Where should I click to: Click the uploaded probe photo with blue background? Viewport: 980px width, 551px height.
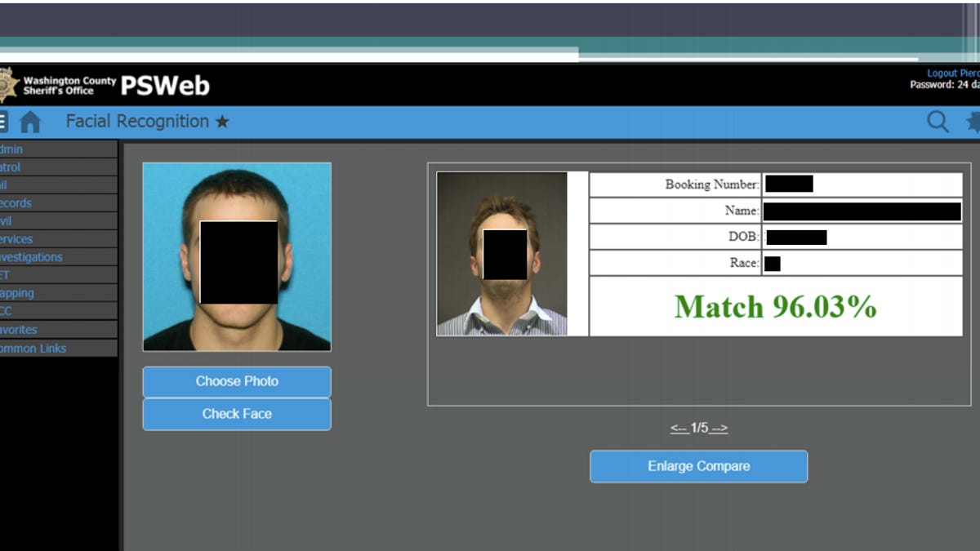[x=237, y=256]
